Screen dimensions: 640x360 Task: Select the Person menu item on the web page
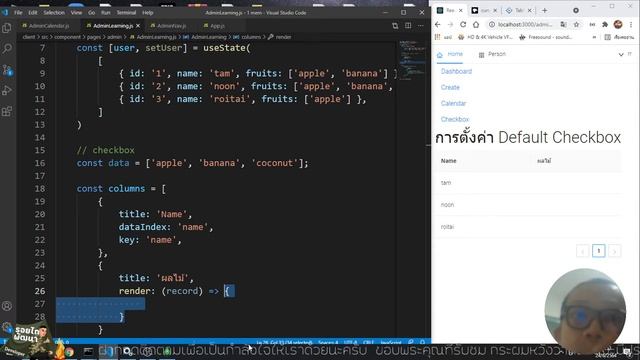(x=492, y=54)
